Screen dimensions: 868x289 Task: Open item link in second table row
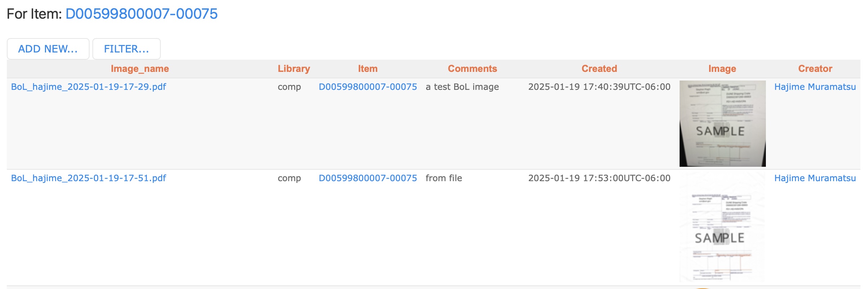(x=368, y=178)
